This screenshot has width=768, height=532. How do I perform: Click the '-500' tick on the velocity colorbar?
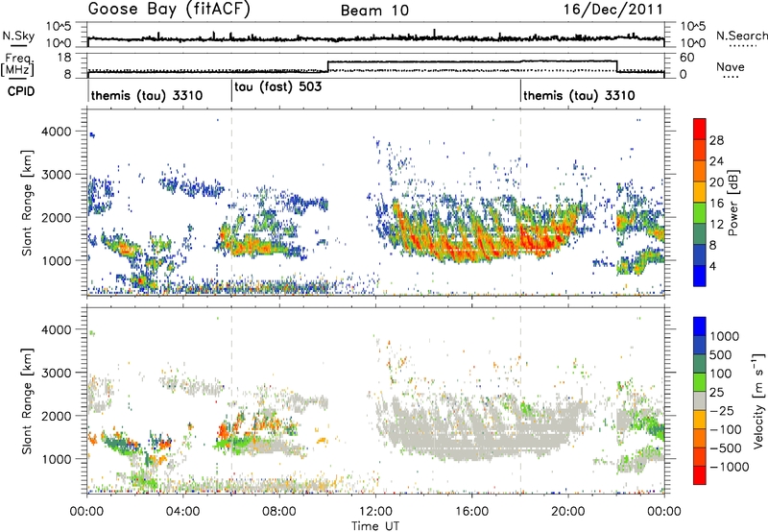726,447
